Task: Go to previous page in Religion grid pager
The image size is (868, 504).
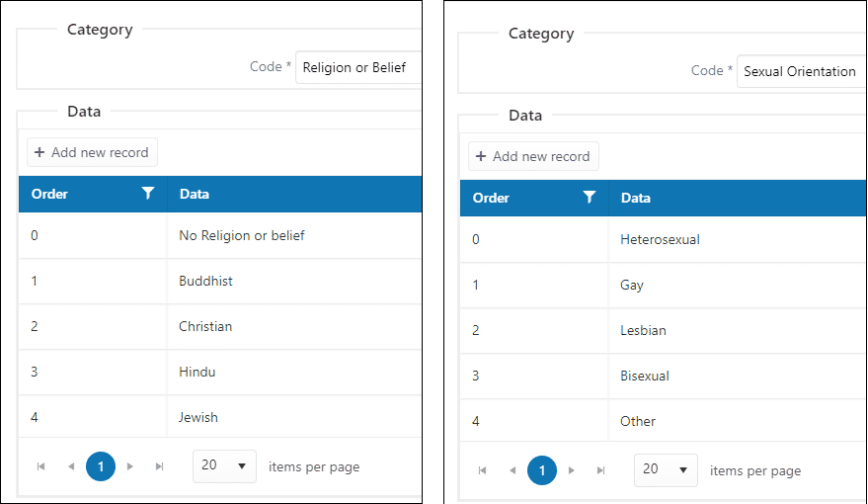Action: pos(71,466)
